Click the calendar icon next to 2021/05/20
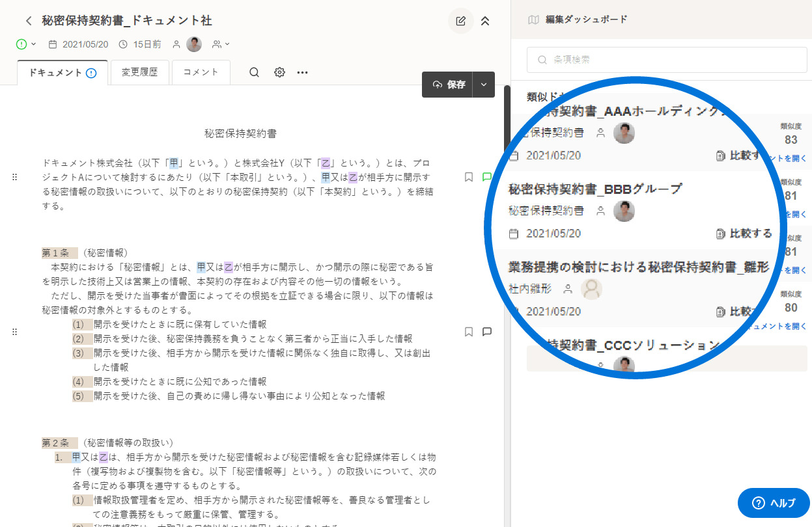812x527 pixels. click(53, 44)
